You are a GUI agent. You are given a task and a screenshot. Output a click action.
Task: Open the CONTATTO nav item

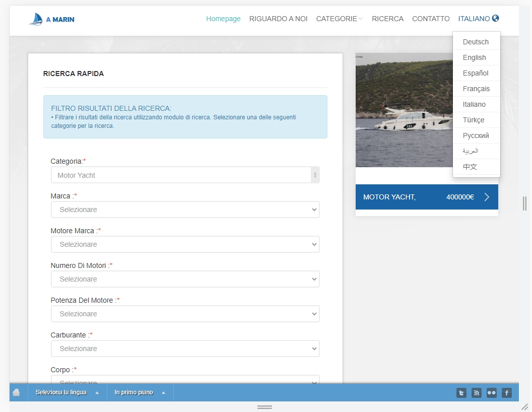coord(431,19)
